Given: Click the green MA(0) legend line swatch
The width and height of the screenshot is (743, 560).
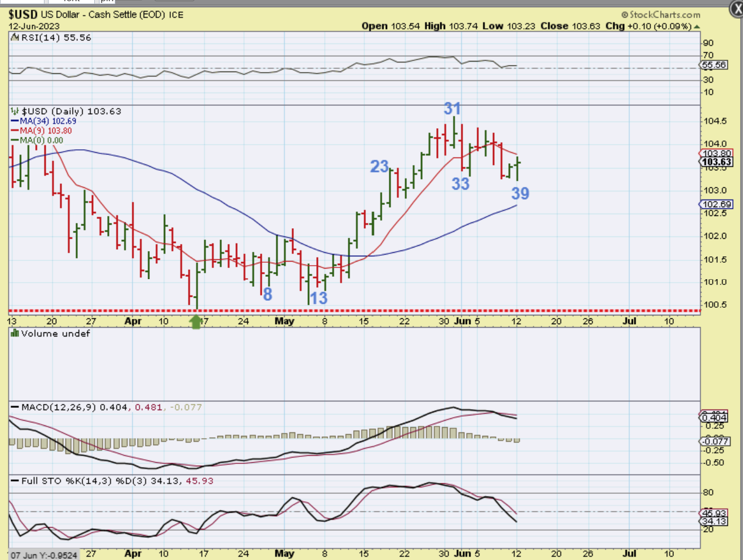Looking at the screenshot, I should pos(15,140).
